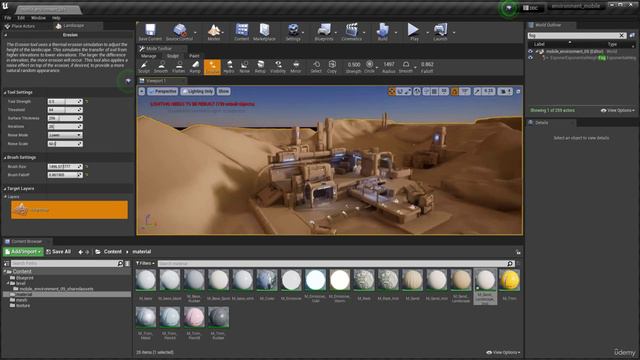The image size is (640, 360).
Task: Open the Noise Mode dropdown
Action: (65, 135)
